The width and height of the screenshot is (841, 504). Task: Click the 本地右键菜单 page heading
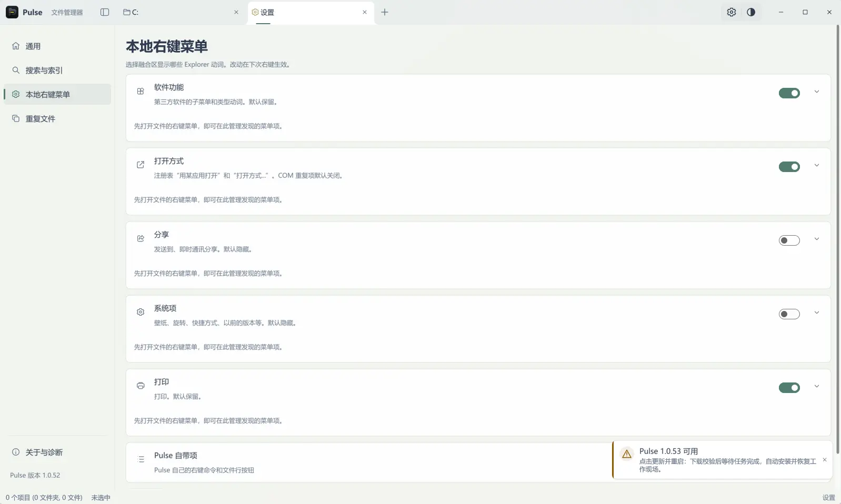(x=167, y=46)
